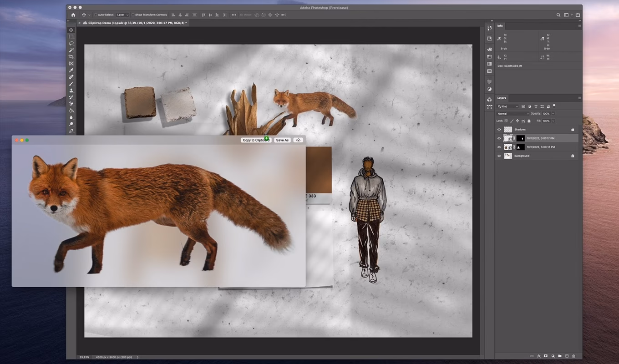This screenshot has width=619, height=364.
Task: Open the Swatches panel icon in the dock
Action: click(489, 57)
